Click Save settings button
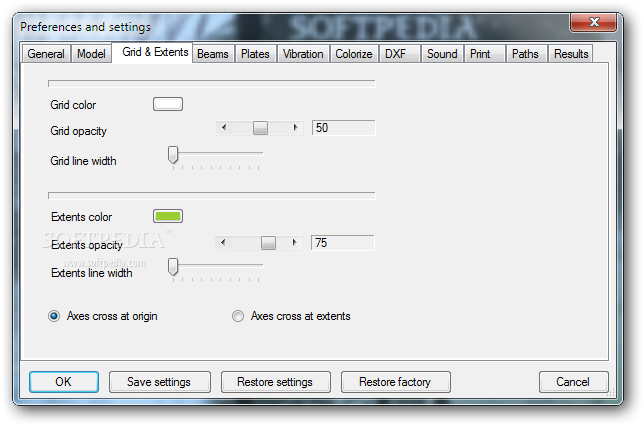The width and height of the screenshot is (644, 426). tap(159, 382)
